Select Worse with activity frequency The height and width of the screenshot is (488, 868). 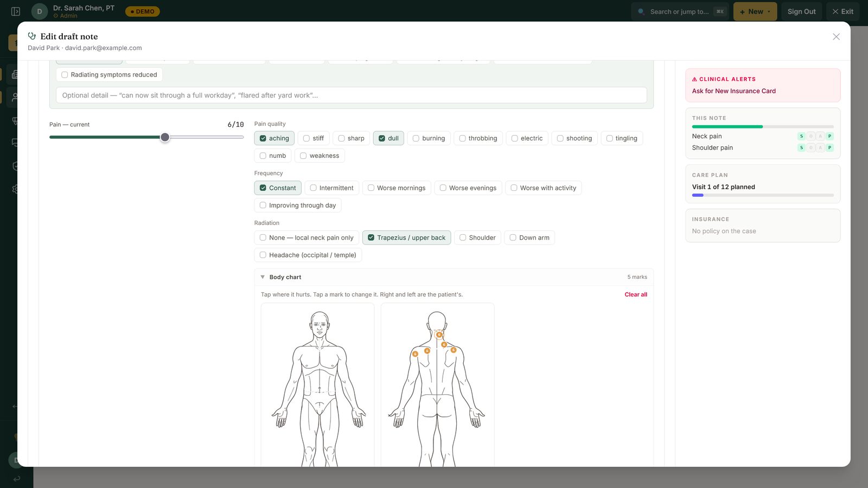click(543, 188)
